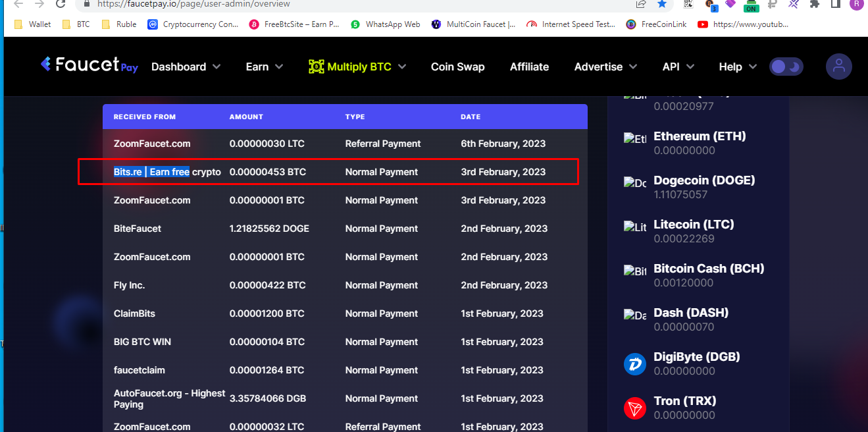The width and height of the screenshot is (868, 432).
Task: Open FreeBtcSite bookmark
Action: 294,24
